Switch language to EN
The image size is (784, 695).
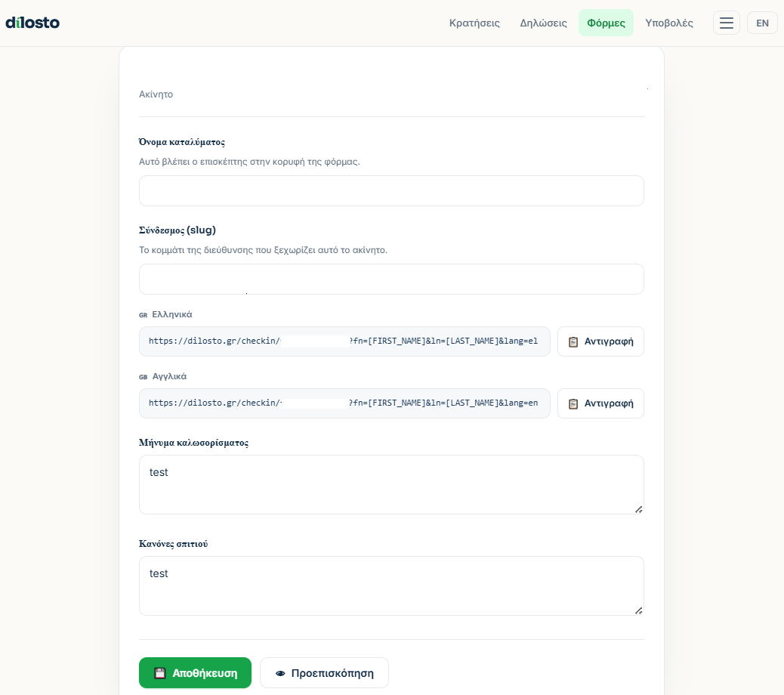762,23
